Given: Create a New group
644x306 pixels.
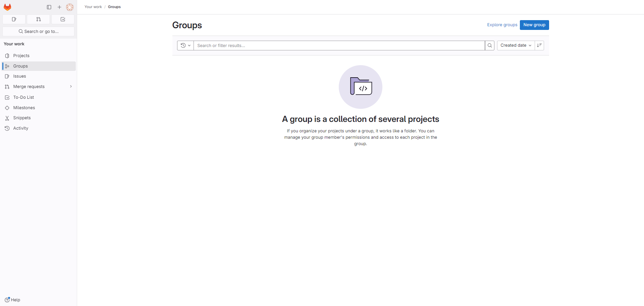Looking at the screenshot, I should 534,25.
